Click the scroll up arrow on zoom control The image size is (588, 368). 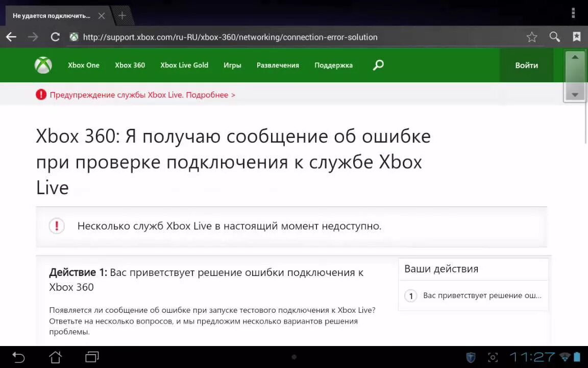click(575, 57)
